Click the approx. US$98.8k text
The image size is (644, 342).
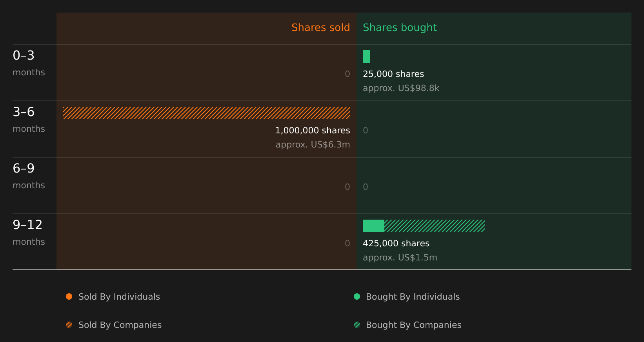point(401,88)
